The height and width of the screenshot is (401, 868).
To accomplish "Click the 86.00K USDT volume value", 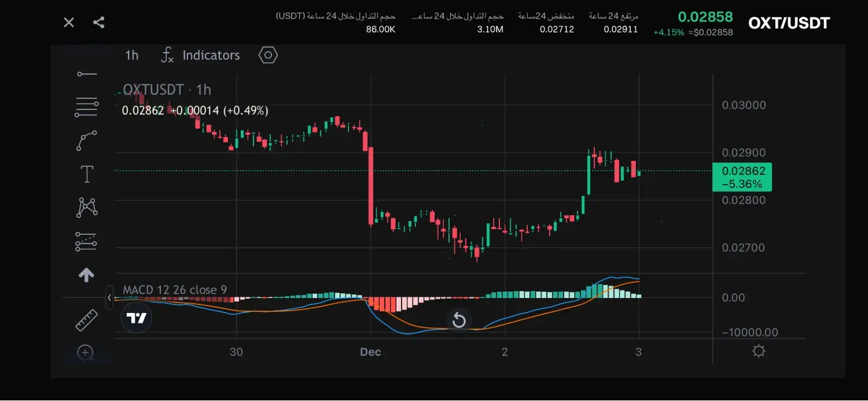I will tap(381, 29).
